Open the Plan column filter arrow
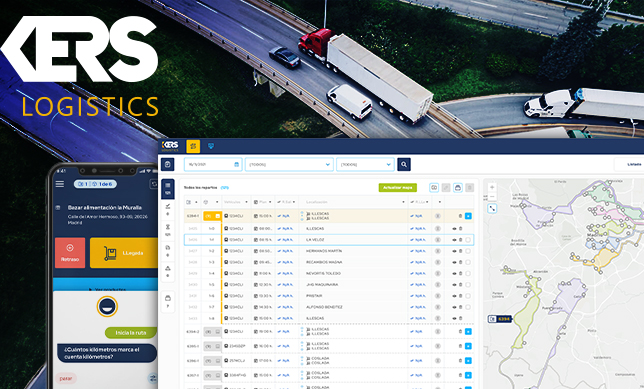The width and height of the screenshot is (644, 389). (270, 202)
